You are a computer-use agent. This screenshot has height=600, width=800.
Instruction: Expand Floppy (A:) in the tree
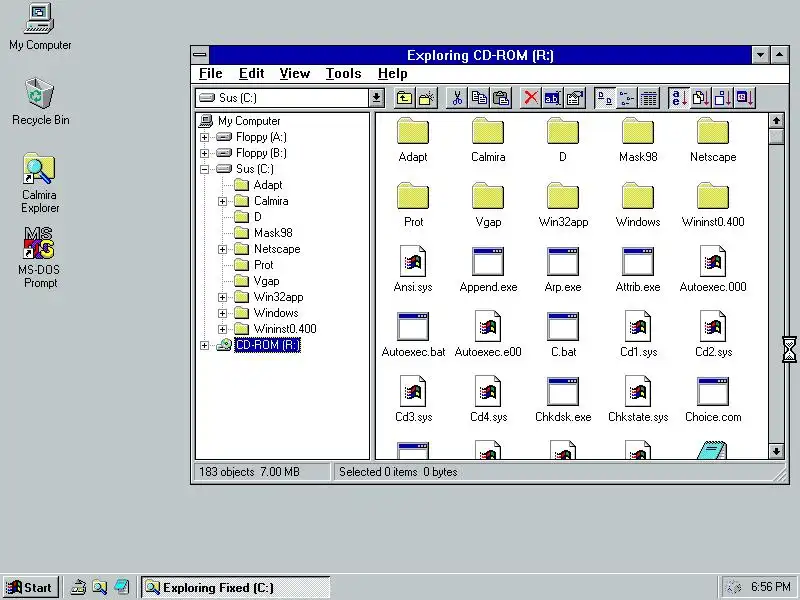tap(205, 137)
